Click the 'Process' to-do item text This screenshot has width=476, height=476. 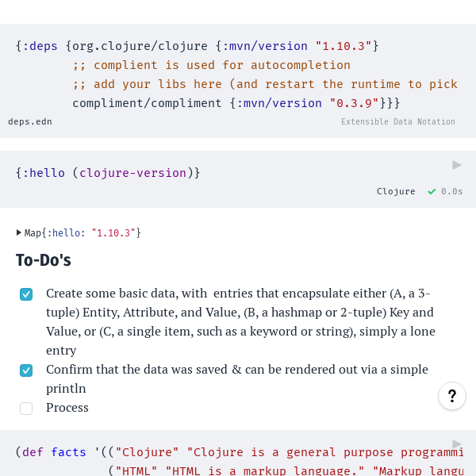tap(67, 408)
